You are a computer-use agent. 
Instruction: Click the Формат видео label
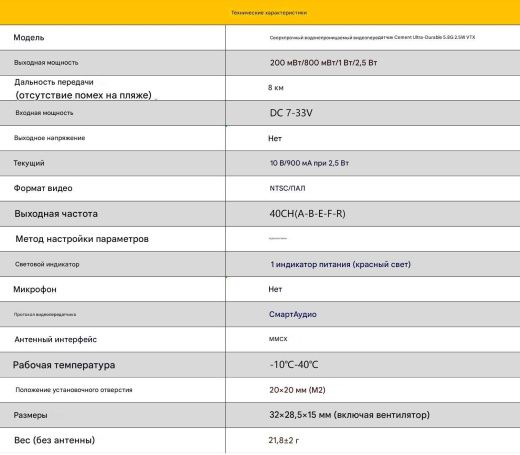(43, 188)
